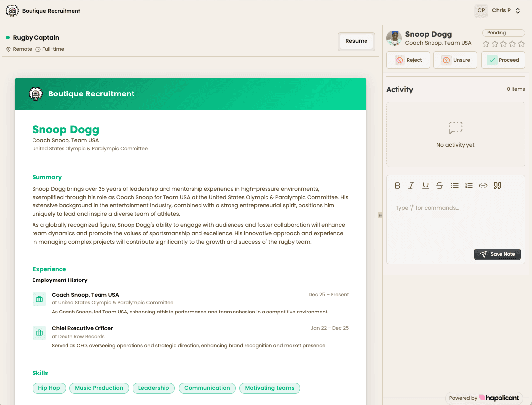Click the CP avatar initials
The width and height of the screenshot is (532, 405).
click(481, 10)
